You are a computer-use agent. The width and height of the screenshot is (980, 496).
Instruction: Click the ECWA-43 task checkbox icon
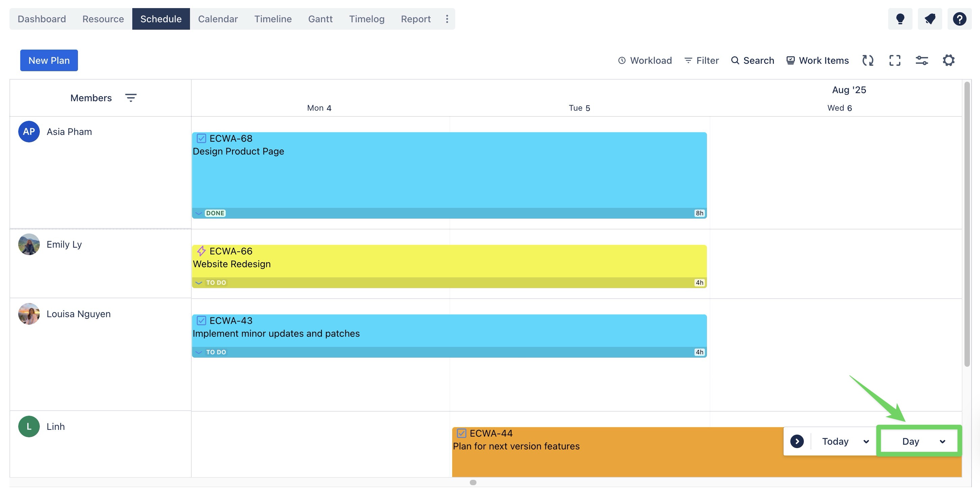pos(201,321)
